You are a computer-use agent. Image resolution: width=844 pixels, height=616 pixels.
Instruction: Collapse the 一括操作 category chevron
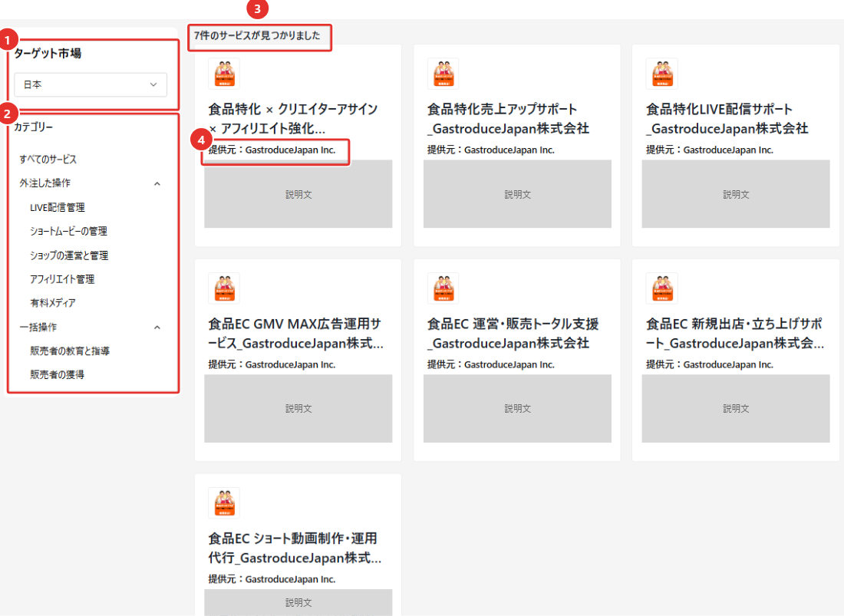tap(157, 328)
